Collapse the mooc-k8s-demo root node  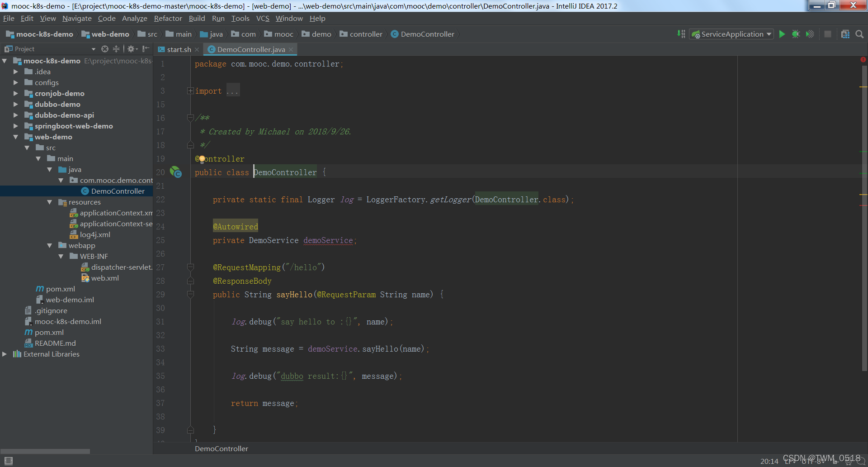[x=5, y=61]
